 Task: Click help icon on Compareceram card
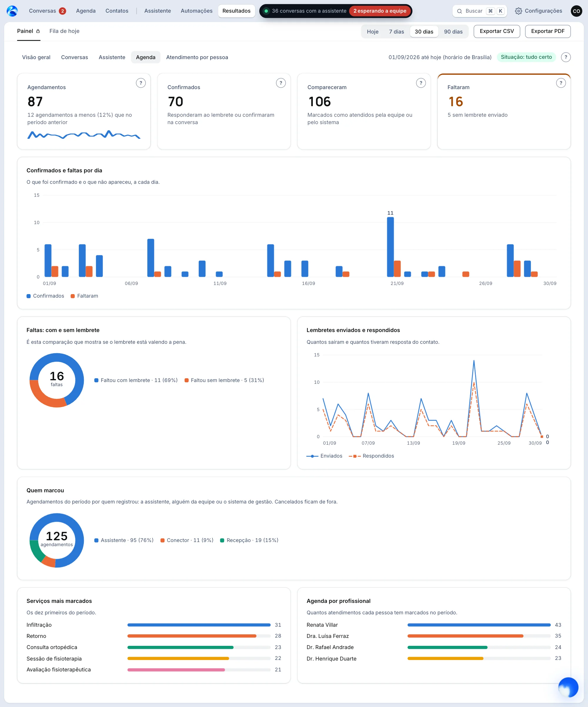click(421, 83)
